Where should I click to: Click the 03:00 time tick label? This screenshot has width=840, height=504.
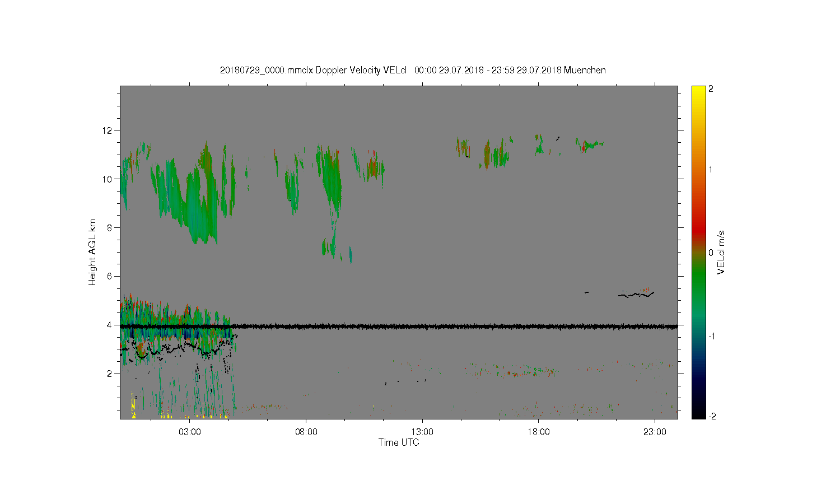[x=190, y=432]
